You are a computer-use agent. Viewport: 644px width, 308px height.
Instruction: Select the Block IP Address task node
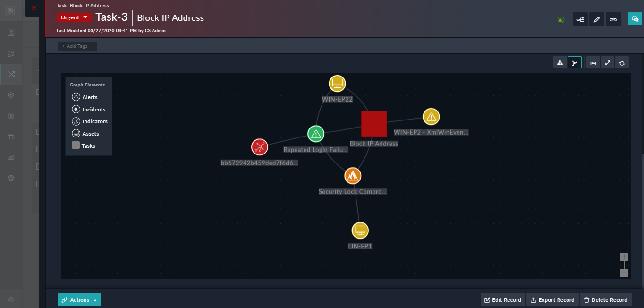(374, 123)
